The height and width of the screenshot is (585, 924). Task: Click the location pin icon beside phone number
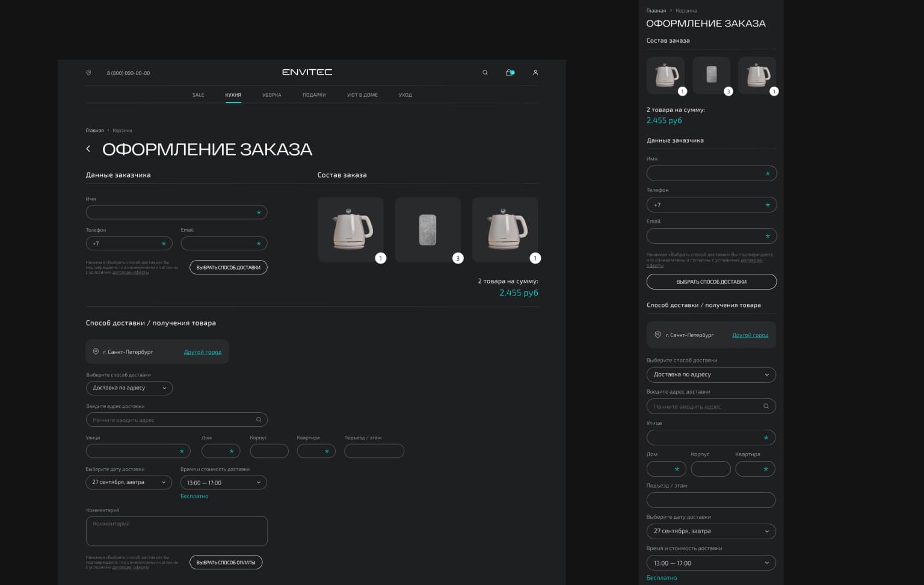click(x=88, y=73)
